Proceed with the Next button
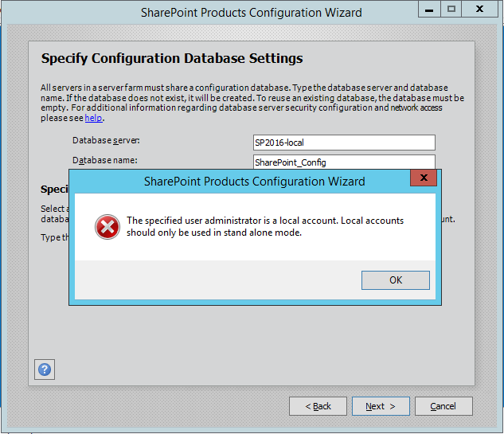Screen dimensions: 504x434 (381, 406)
